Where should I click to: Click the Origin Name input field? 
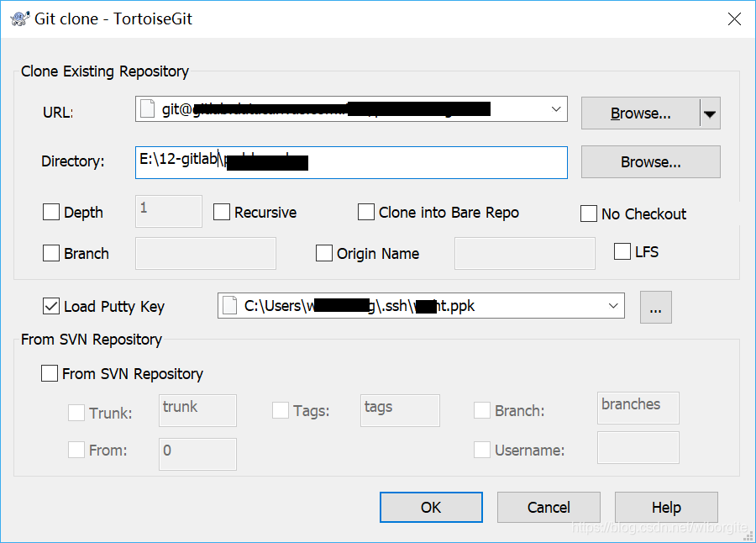coord(524,253)
